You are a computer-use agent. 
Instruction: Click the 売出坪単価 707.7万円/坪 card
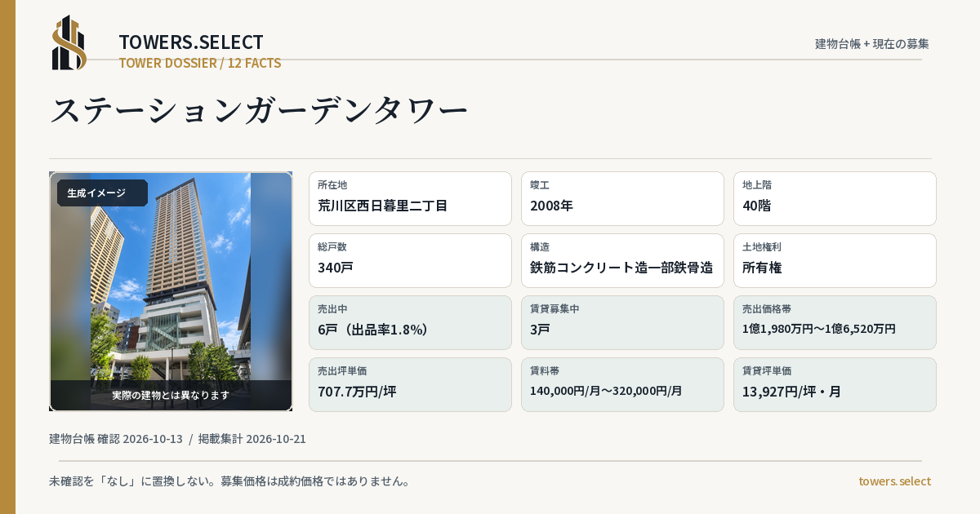(x=410, y=384)
